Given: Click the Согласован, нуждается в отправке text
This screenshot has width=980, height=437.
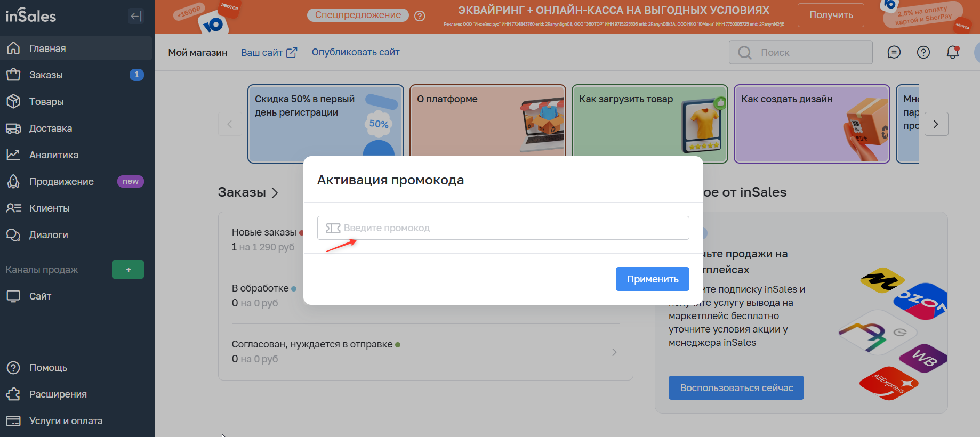Looking at the screenshot, I should pyautogui.click(x=312, y=344).
